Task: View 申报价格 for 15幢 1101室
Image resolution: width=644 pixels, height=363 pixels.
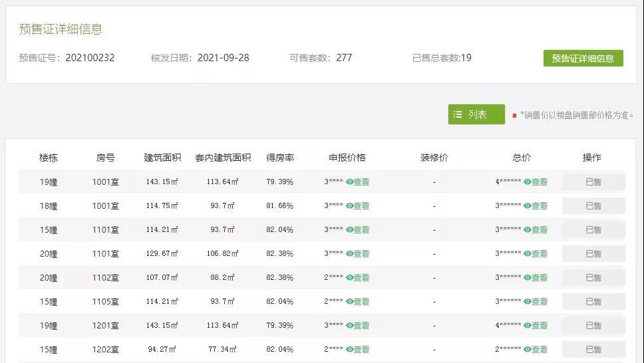Action: 357,230
